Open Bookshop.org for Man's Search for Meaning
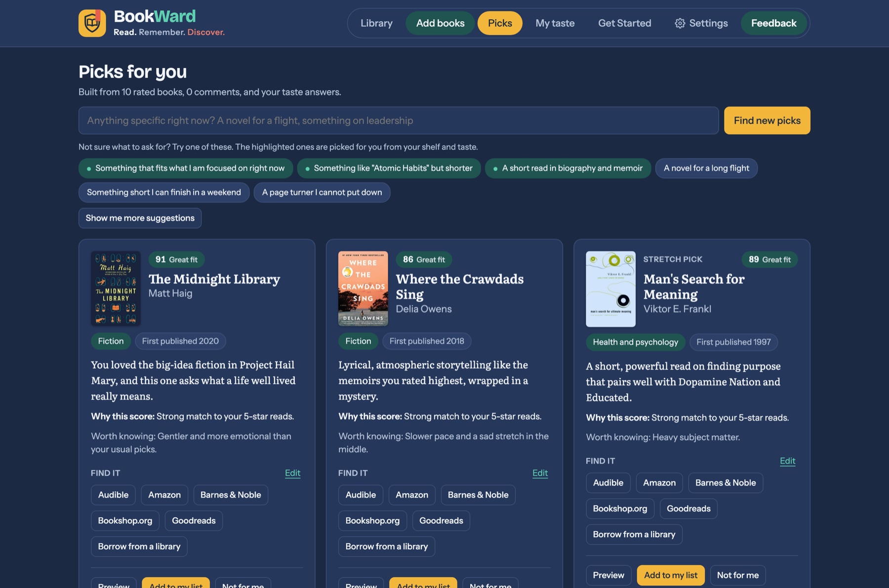The width and height of the screenshot is (889, 588). 620,509
